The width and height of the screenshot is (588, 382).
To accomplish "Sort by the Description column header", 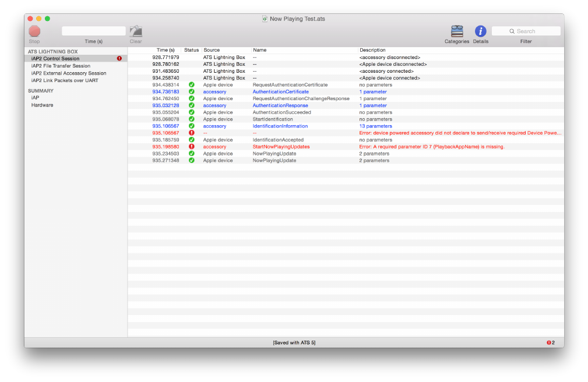I will point(372,50).
